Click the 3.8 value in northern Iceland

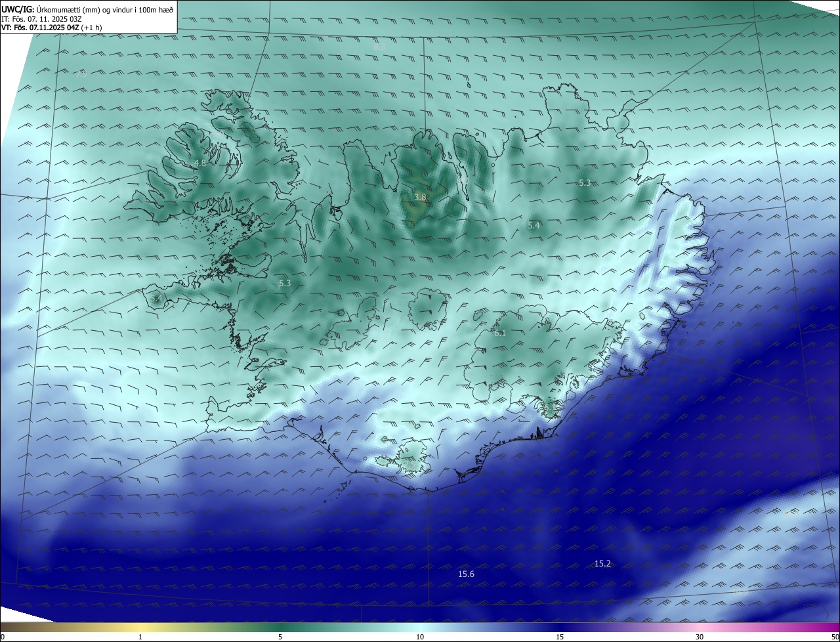point(420,197)
